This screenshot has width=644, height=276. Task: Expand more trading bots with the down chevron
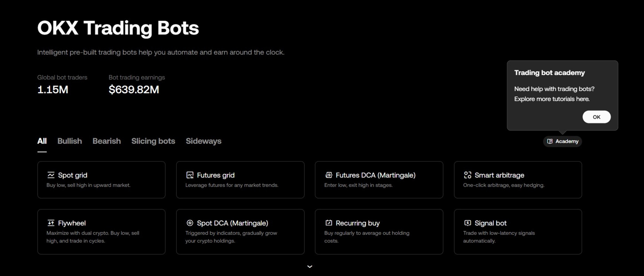[x=310, y=266]
